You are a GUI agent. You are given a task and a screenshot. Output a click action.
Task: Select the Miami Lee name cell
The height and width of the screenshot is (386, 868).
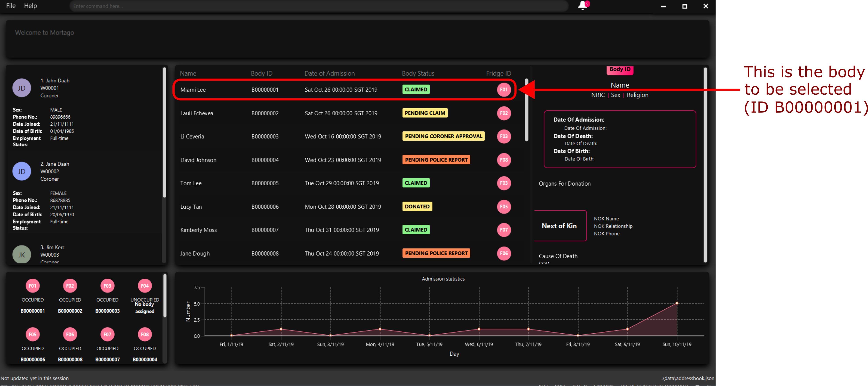pyautogui.click(x=193, y=90)
